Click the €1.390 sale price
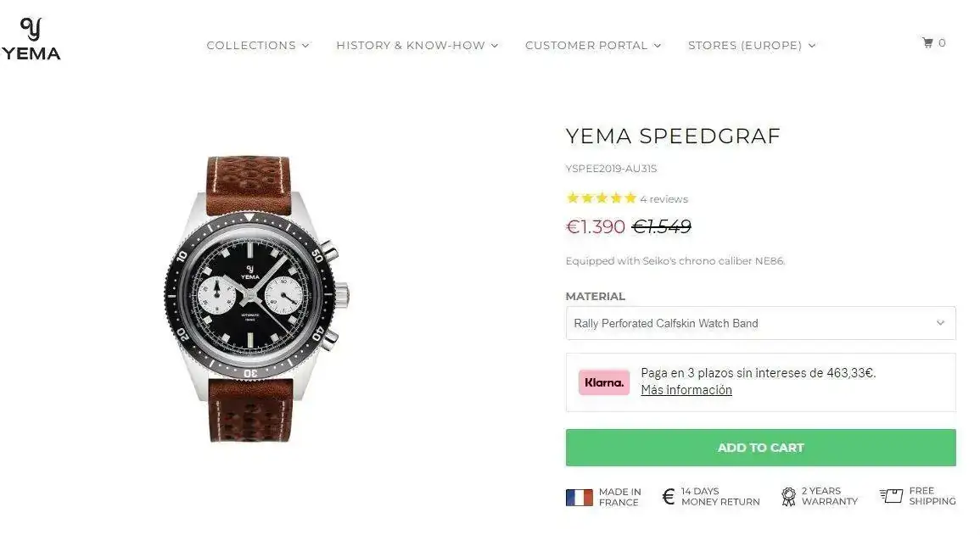Viewport: 980px width, 535px height. click(595, 227)
